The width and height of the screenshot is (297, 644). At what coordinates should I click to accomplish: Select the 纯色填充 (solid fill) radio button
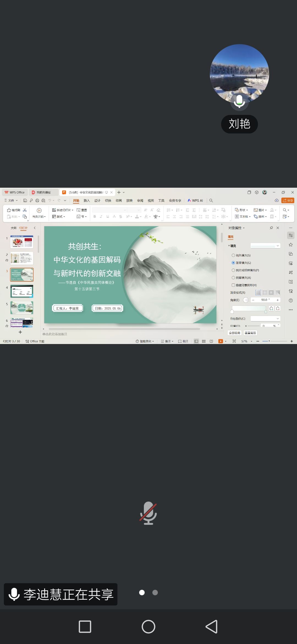click(x=233, y=255)
